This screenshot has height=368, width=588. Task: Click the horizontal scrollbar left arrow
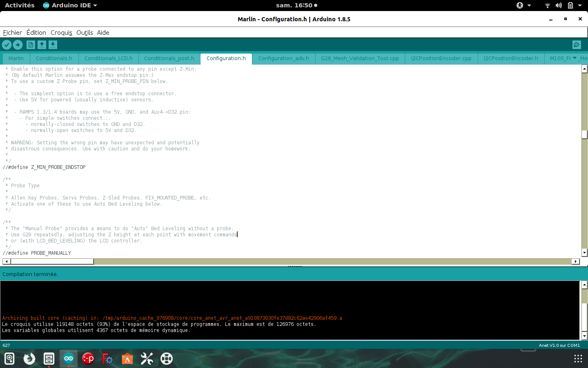tap(7, 261)
